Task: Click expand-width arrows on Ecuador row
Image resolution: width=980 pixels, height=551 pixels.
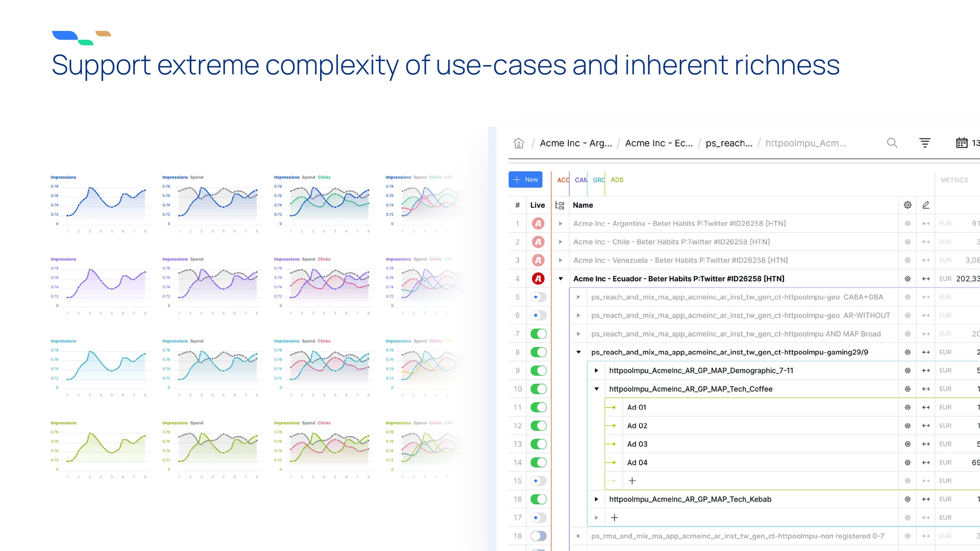Action: 926,279
